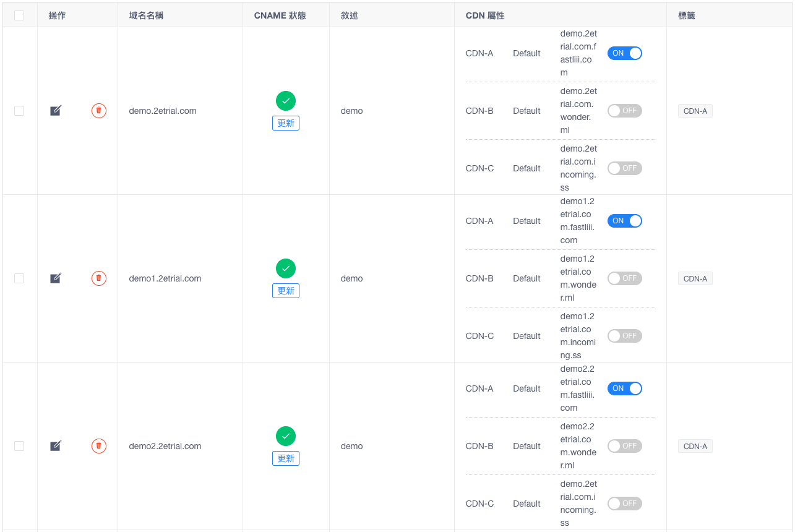Open the editor for demo1.2etrial.com row

tap(56, 278)
